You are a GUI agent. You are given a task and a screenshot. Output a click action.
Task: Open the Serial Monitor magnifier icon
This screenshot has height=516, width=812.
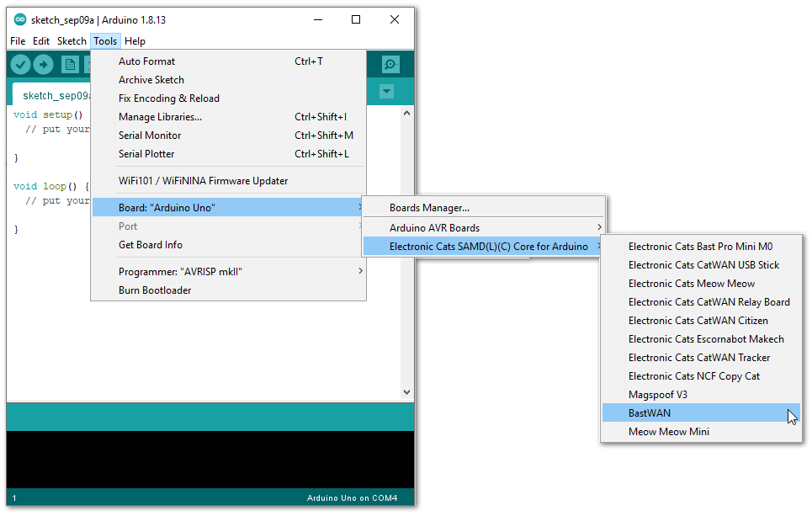390,64
